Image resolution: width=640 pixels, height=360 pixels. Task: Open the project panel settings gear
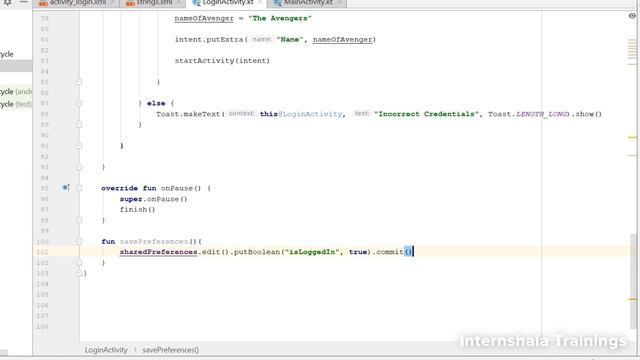pos(7,2)
